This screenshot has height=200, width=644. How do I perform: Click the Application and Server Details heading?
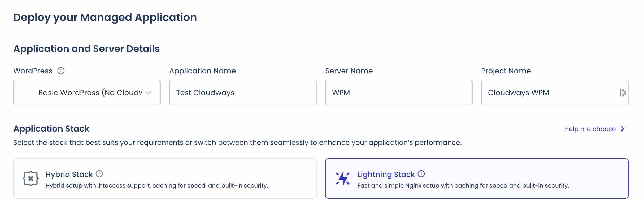coord(86,49)
